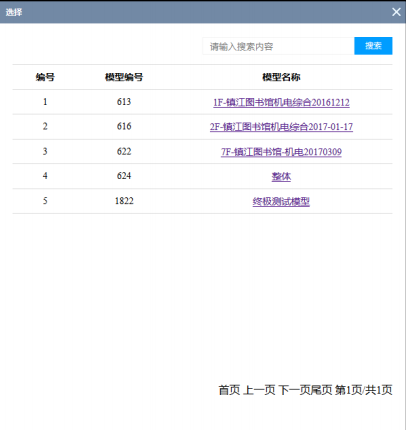Select the 模型名称 column header
This screenshot has width=406, height=430.
point(281,77)
